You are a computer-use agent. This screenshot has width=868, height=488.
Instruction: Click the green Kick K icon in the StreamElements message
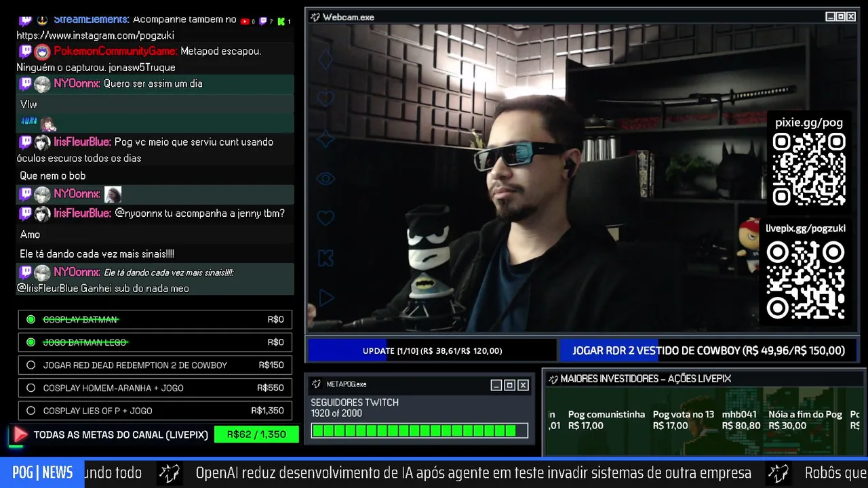281,22
